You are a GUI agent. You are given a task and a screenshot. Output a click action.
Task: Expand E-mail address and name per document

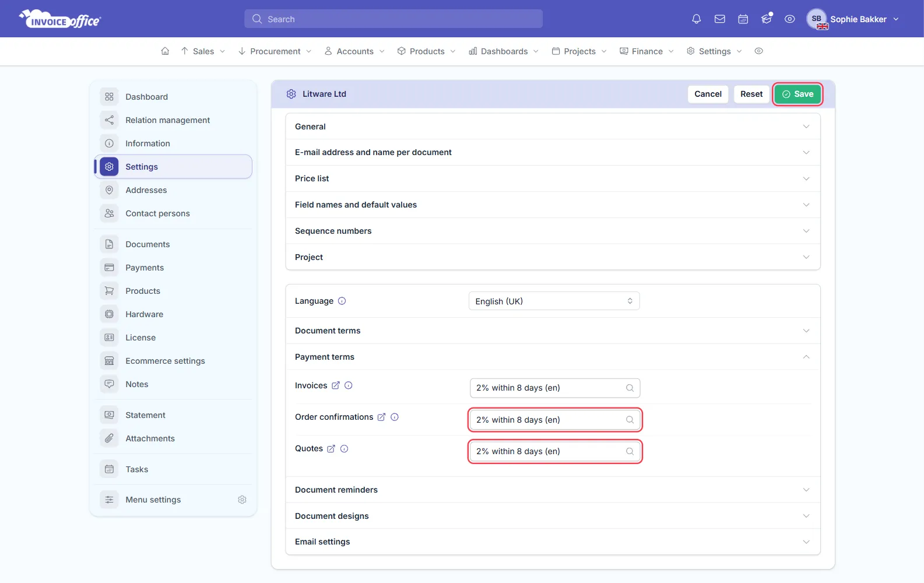(x=553, y=152)
